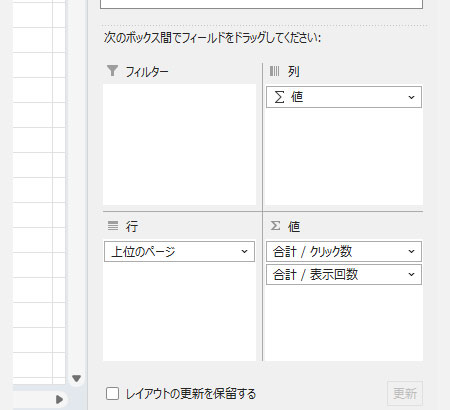Expand the 合計 / 表示回数 field dropdown
Image resolution: width=450 pixels, height=410 pixels.
(411, 275)
